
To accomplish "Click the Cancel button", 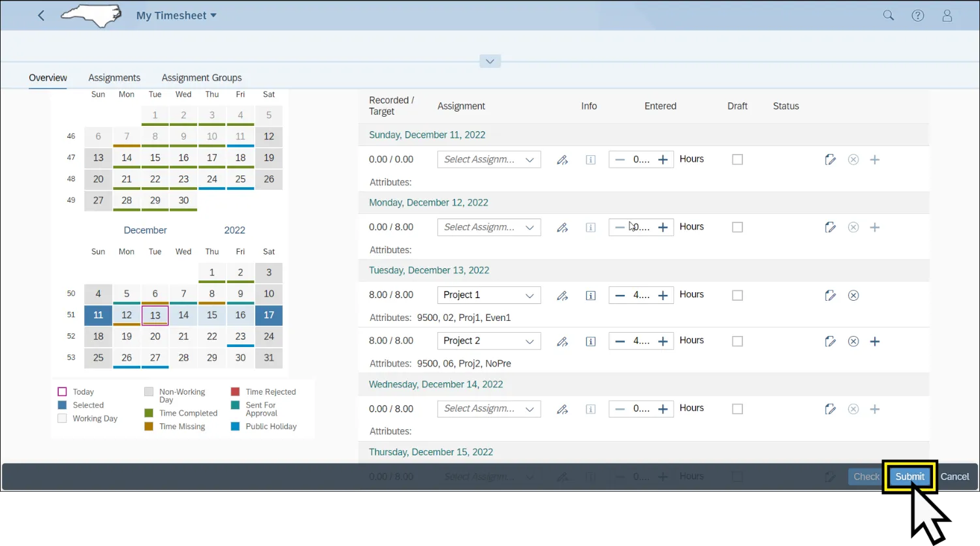I will coord(954,477).
